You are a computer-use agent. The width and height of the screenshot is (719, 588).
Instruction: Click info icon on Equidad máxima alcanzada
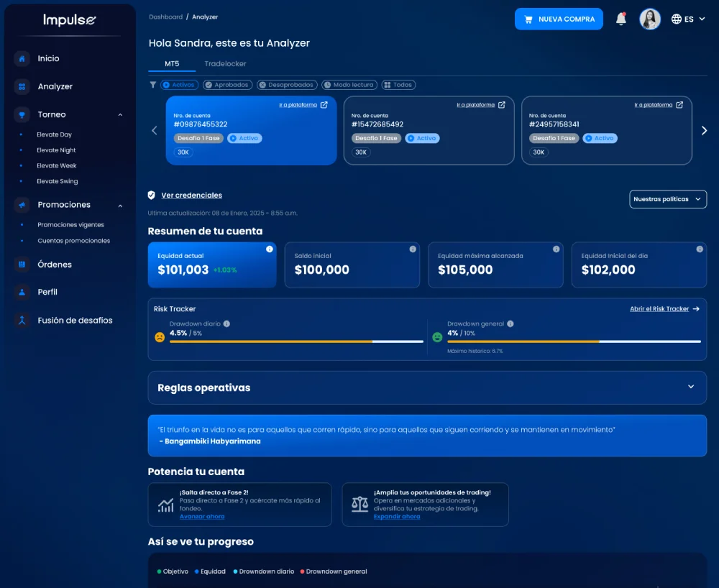pos(557,249)
